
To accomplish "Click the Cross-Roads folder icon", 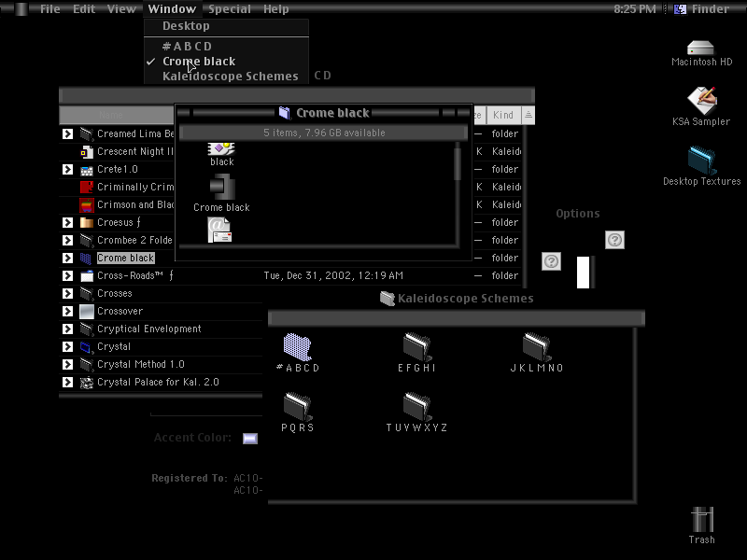I will [87, 275].
